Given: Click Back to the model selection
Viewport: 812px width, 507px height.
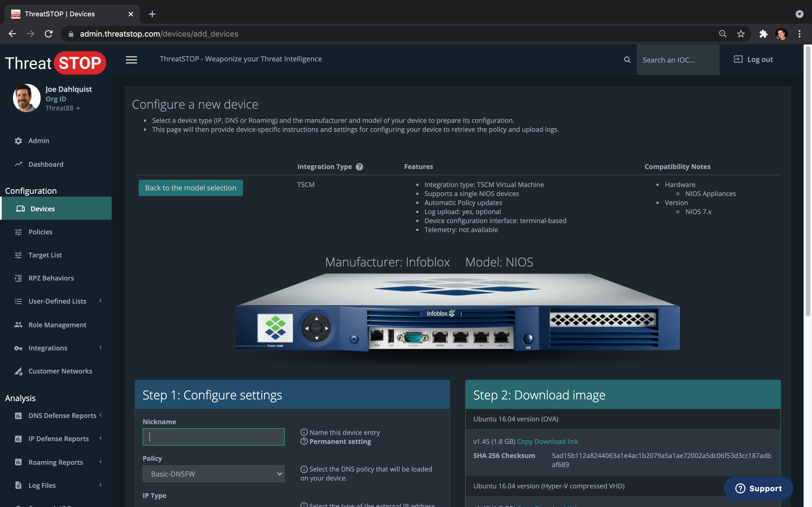Looking at the screenshot, I should click(190, 188).
